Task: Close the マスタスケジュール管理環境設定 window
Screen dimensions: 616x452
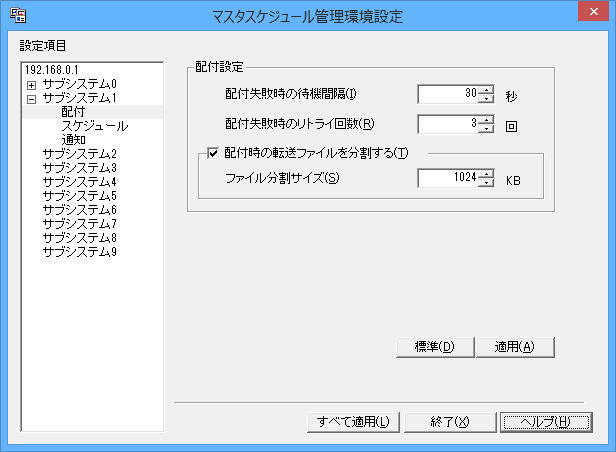Action: coord(593,12)
